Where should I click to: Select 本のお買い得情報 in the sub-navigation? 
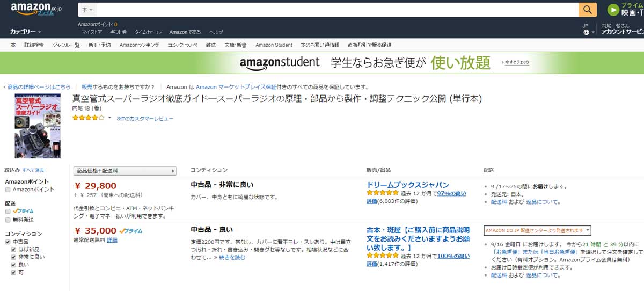coord(320,45)
